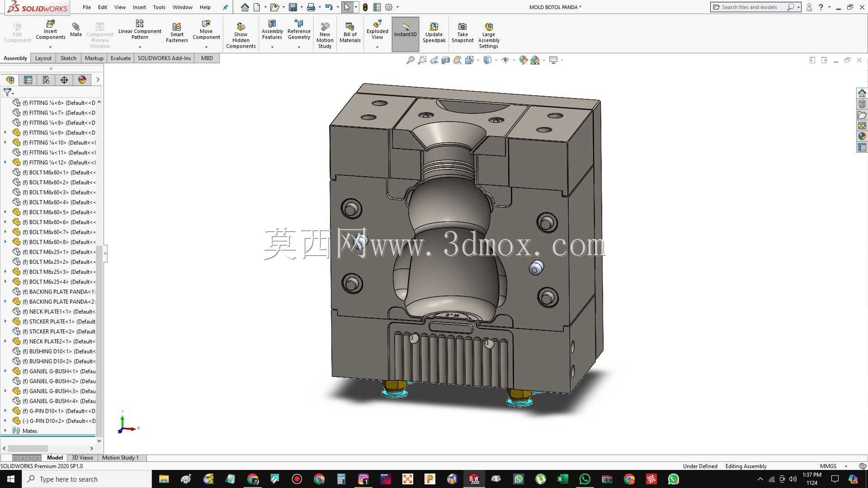Open the Display Style options
This screenshot has width=868, height=488.
487,60
